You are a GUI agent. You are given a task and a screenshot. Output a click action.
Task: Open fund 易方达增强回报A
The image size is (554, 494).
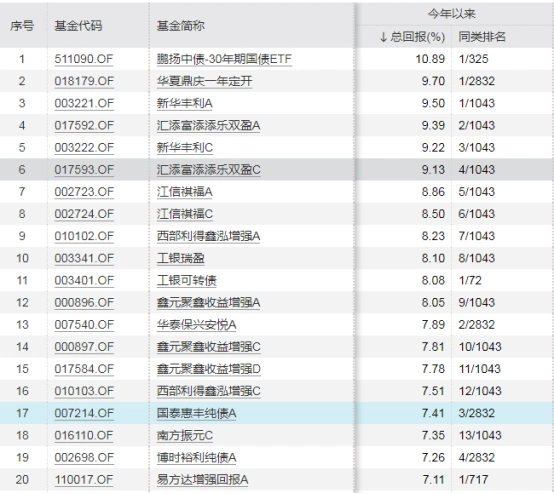coord(202,480)
